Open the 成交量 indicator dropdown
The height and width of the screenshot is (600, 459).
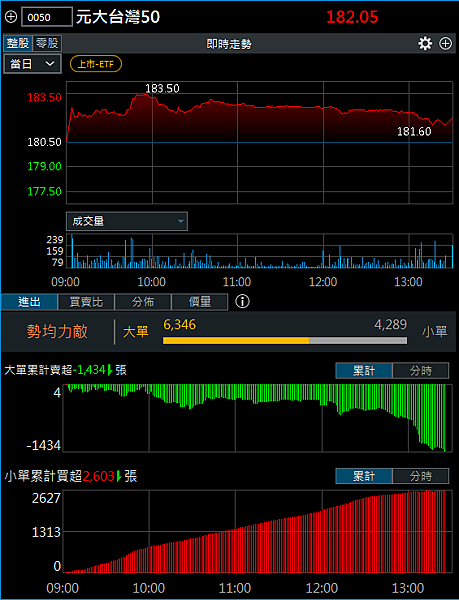click(127, 221)
